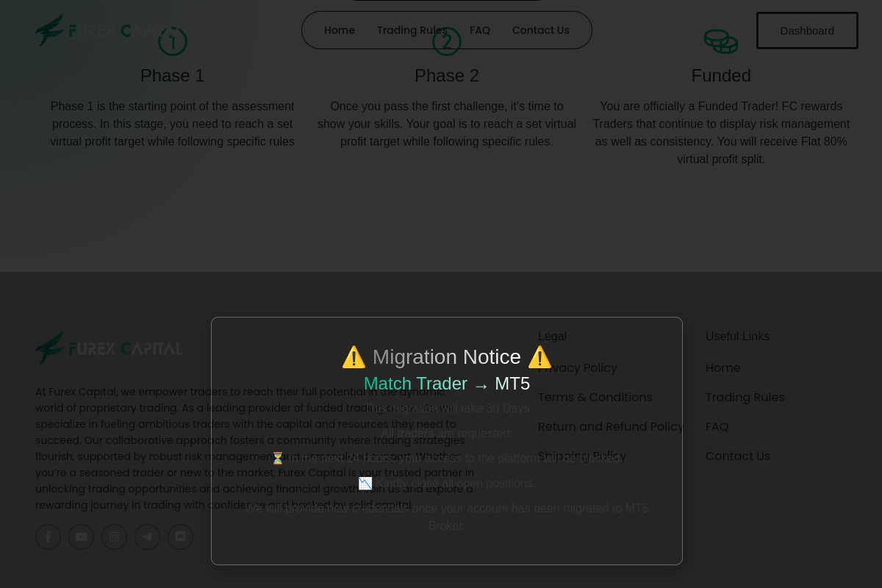Screen dimensions: 882x588
Task: Open the Terms & Conditions footer link
Action: pyautogui.click(x=595, y=398)
